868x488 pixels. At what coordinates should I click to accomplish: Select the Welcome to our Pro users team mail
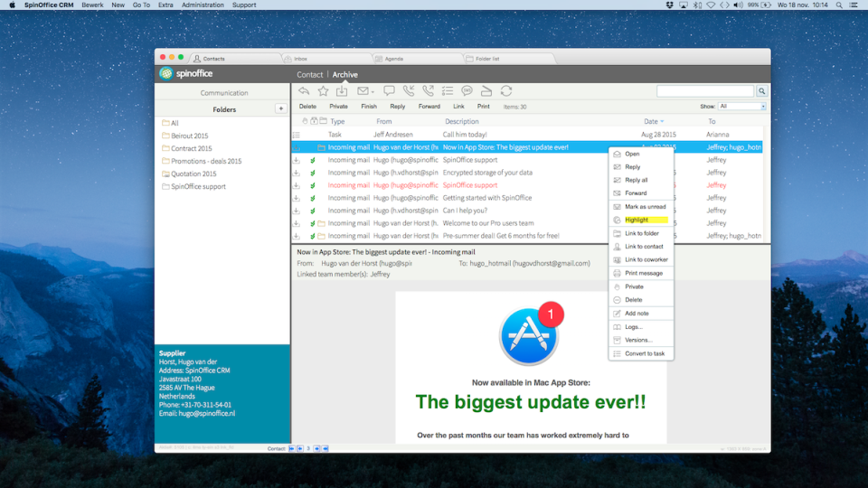click(x=527, y=223)
